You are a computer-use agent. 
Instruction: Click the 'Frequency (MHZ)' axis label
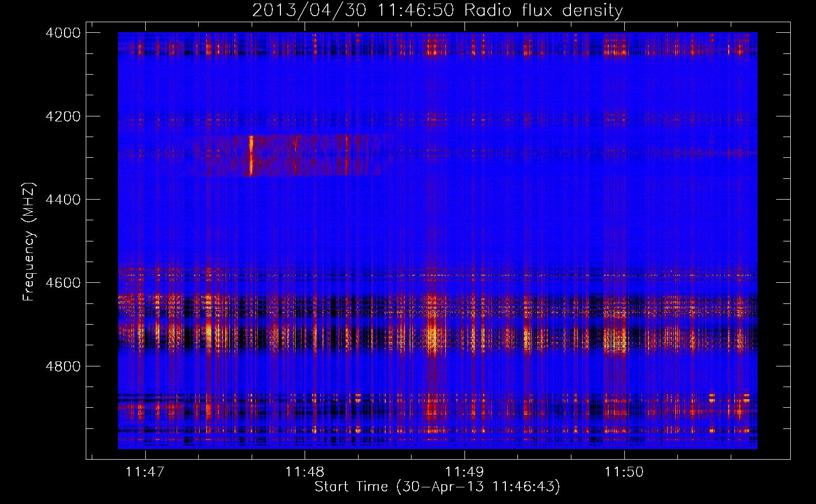click(x=29, y=242)
